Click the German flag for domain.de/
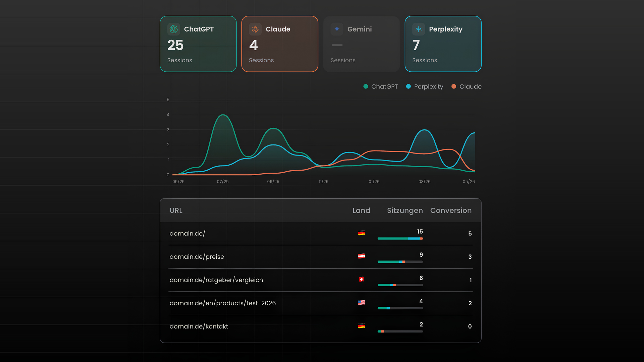Viewport: 644px width, 362px height. (361, 233)
